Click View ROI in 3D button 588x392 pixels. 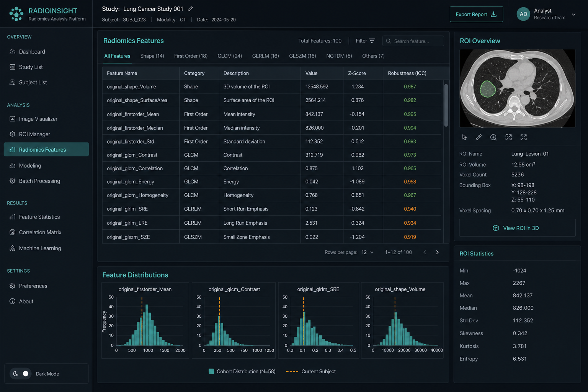(x=517, y=228)
